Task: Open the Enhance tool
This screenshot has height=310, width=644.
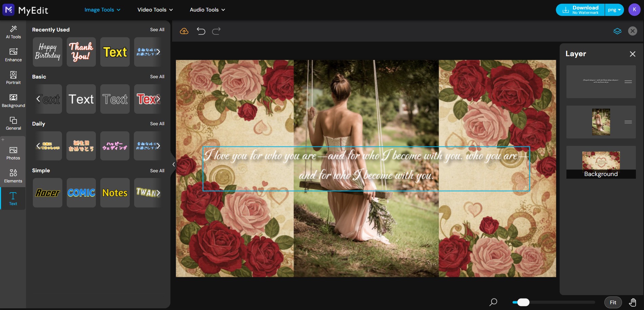Action: pos(13,54)
